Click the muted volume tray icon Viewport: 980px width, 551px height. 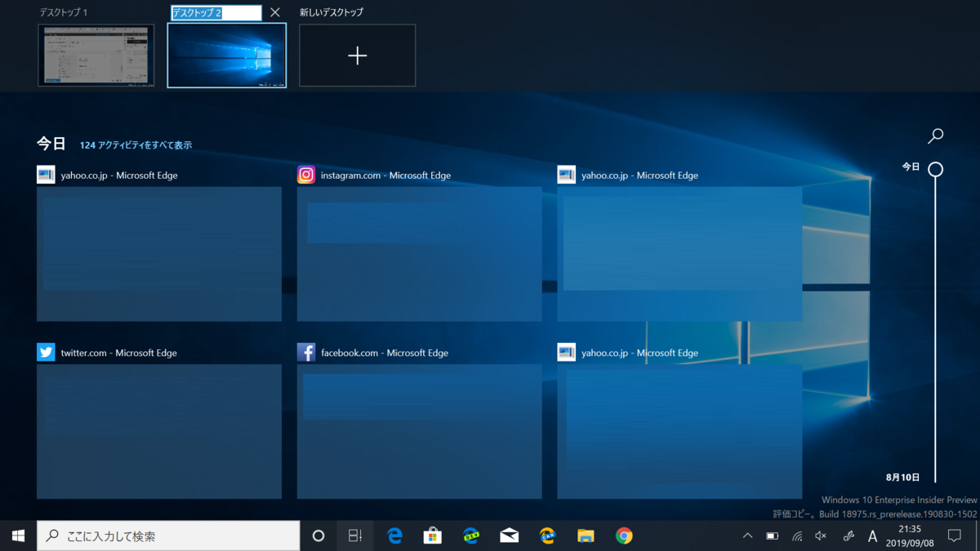821,536
